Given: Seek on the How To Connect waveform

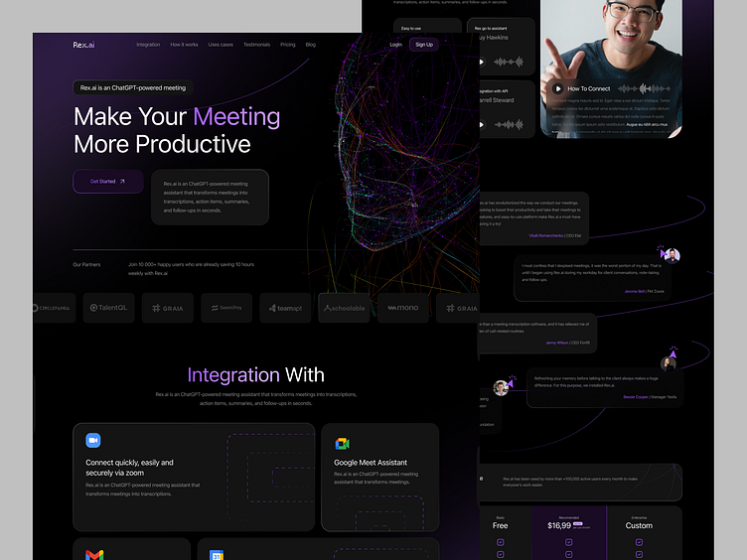Looking at the screenshot, I should pyautogui.click(x=644, y=88).
